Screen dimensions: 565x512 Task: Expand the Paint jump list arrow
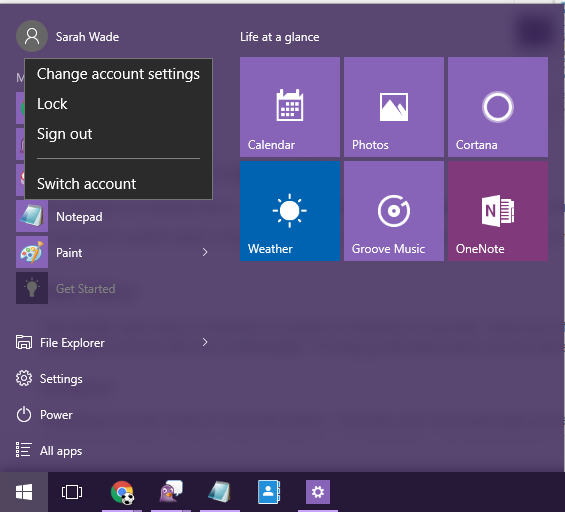(205, 252)
